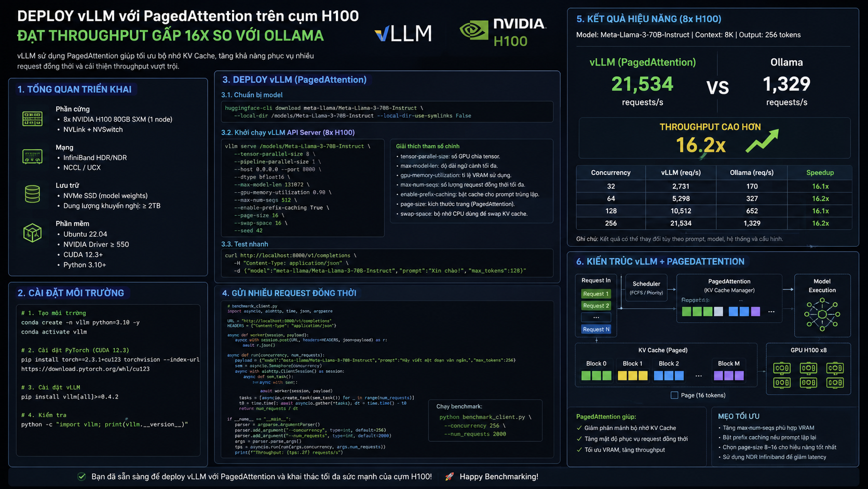Click the 3.1. Chuẩn bị model subheading

[252, 95]
